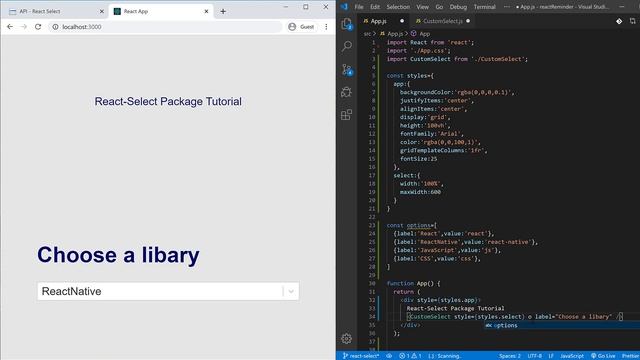Open the Chrome three-dot menu

tap(326, 27)
